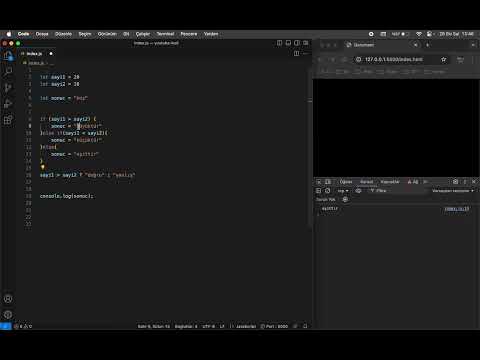Image resolution: width=480 pixels, height=360 pixels.
Task: Click the notifications bell in the status bar
Action: coord(305,326)
